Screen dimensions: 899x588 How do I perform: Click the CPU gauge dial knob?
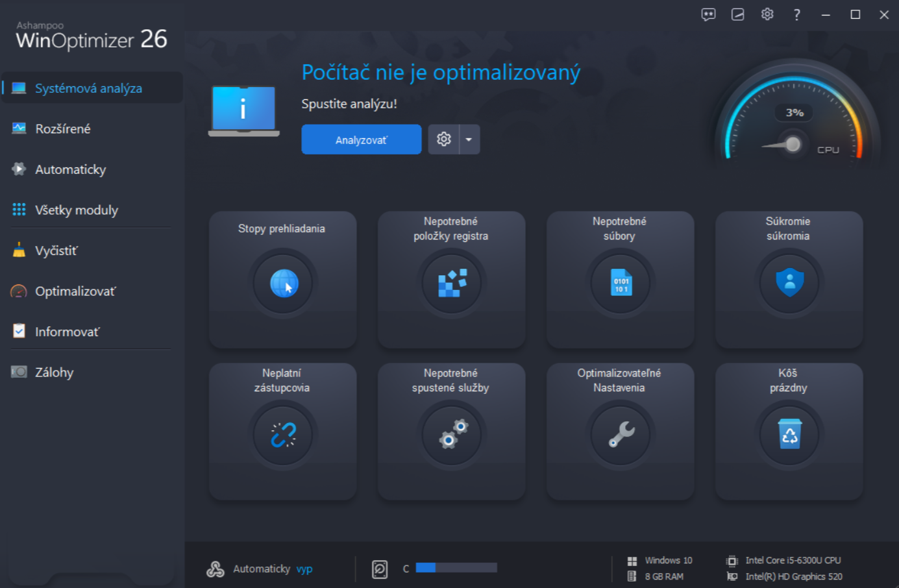pyautogui.click(x=793, y=144)
